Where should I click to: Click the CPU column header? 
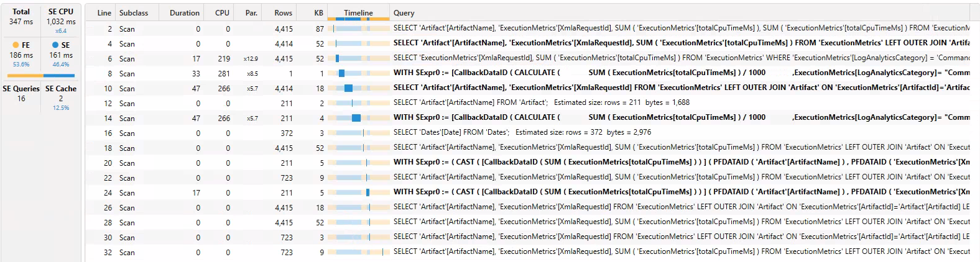222,13
